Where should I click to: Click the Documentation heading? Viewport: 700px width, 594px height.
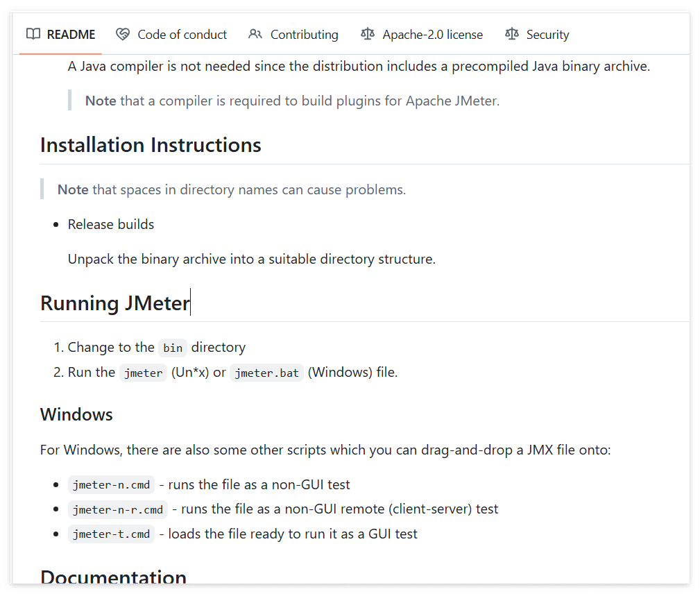[113, 577]
